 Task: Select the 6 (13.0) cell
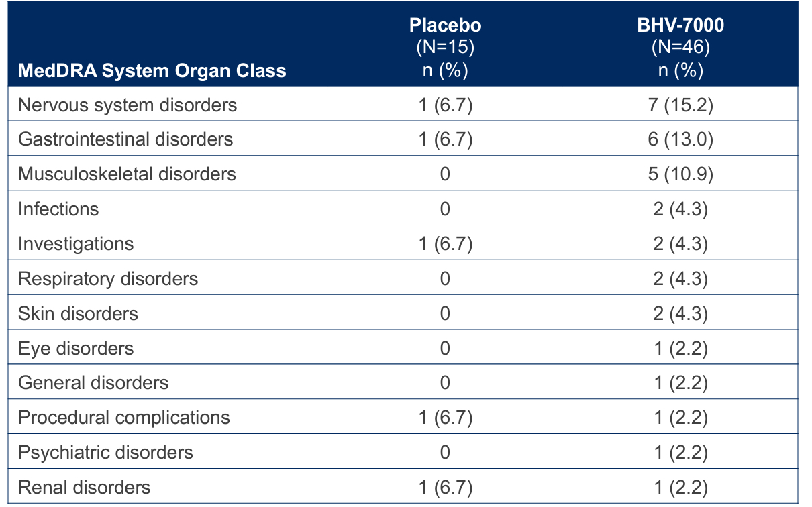(680, 139)
